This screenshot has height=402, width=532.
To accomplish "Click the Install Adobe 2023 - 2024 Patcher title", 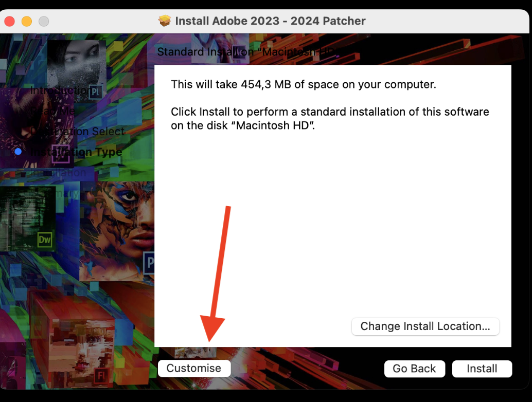I will pos(271,21).
